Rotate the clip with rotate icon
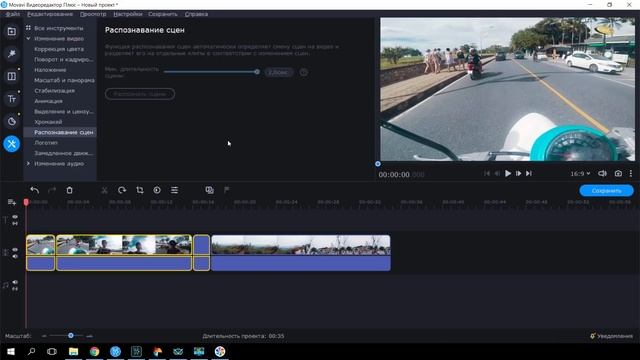640x360 pixels. click(x=122, y=190)
